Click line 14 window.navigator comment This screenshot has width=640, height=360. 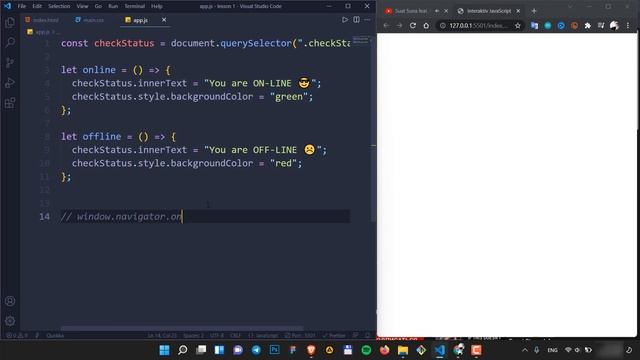pyautogui.click(x=121, y=216)
